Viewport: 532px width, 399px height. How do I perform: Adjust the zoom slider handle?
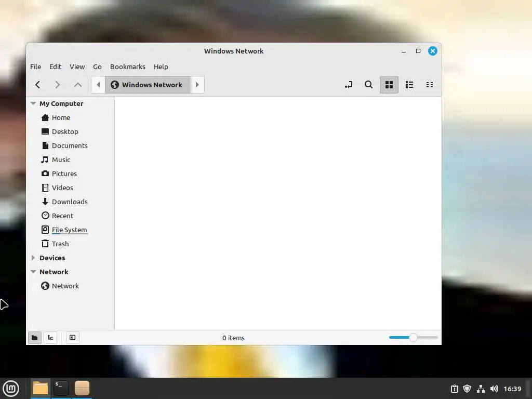coord(413,338)
